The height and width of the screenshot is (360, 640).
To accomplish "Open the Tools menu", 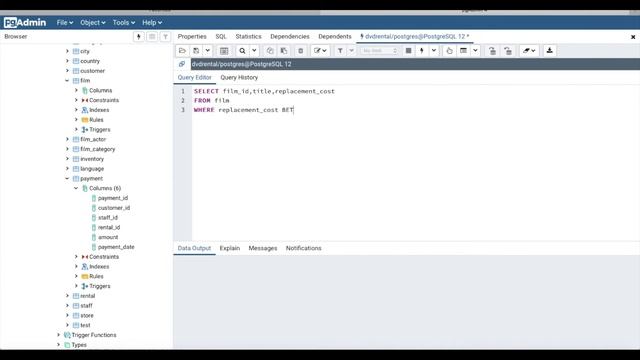I will [x=124, y=22].
